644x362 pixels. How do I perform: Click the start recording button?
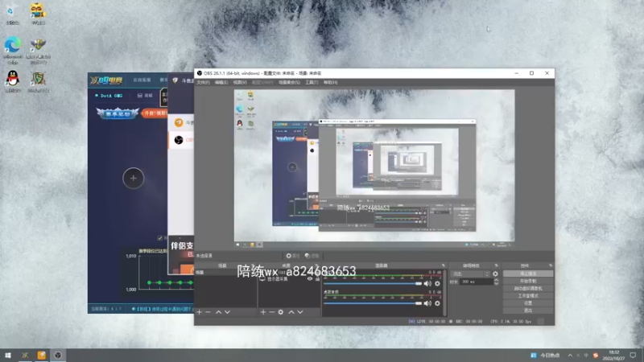pos(528,281)
